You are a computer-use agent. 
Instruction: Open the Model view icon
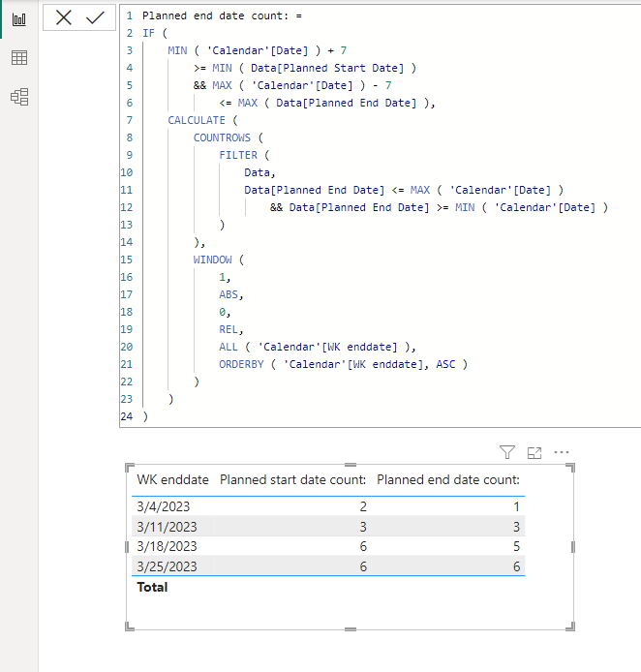click(x=19, y=97)
